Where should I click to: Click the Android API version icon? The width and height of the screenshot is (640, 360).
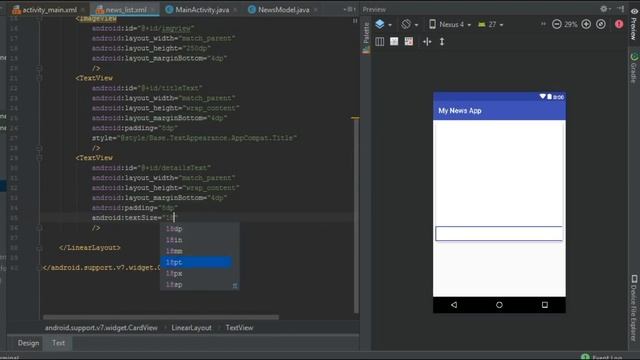tap(482, 24)
